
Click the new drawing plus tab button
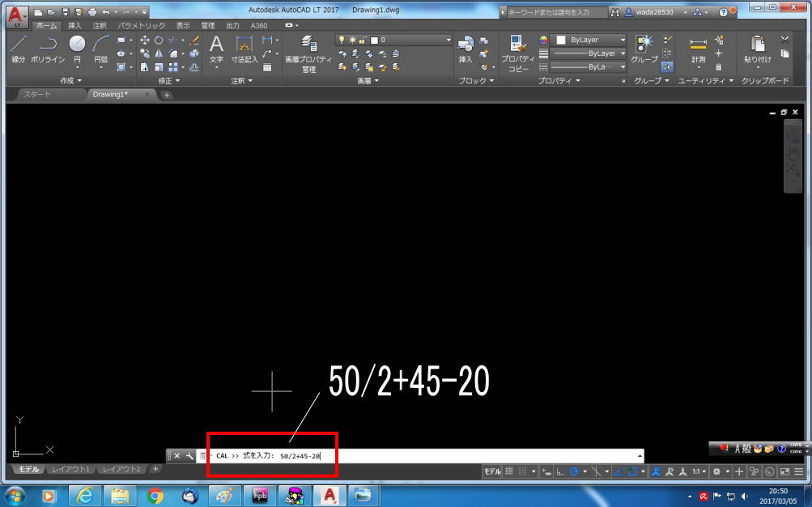click(x=166, y=95)
